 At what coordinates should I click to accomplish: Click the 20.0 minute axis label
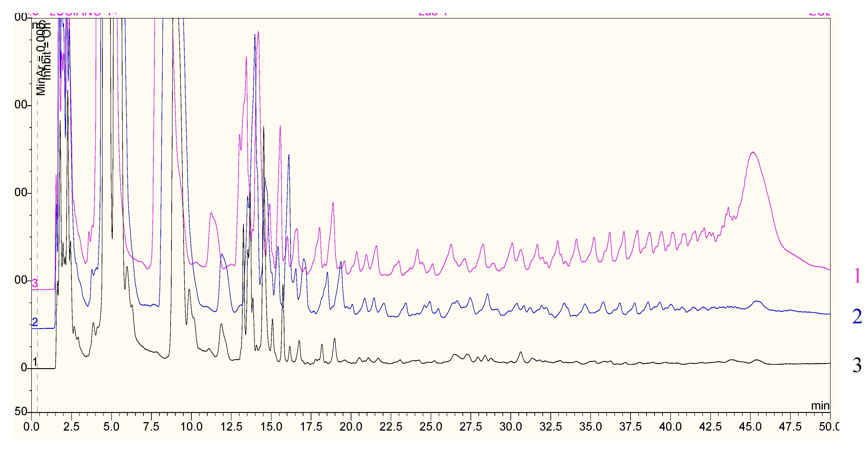click(x=351, y=427)
